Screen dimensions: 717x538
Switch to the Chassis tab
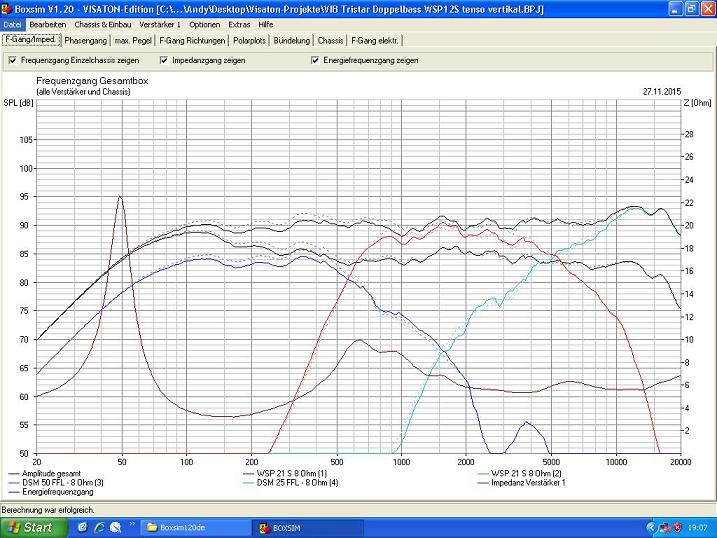[x=330, y=41]
